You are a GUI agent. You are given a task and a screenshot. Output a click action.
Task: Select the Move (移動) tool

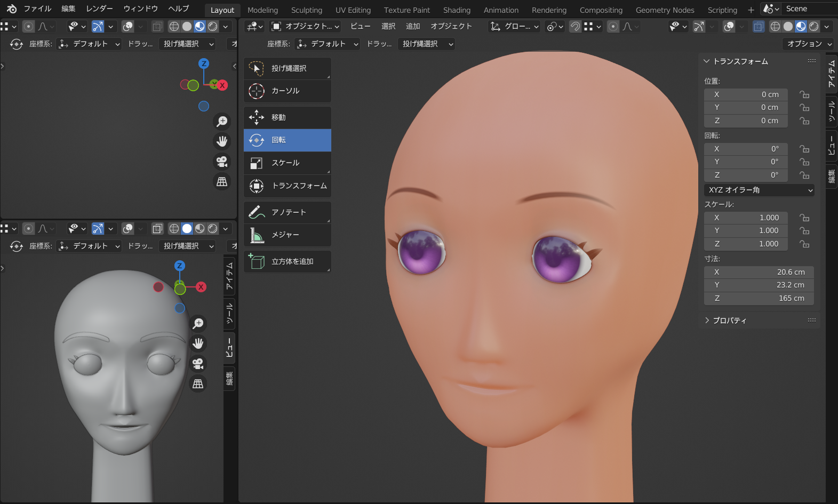pyautogui.click(x=287, y=117)
